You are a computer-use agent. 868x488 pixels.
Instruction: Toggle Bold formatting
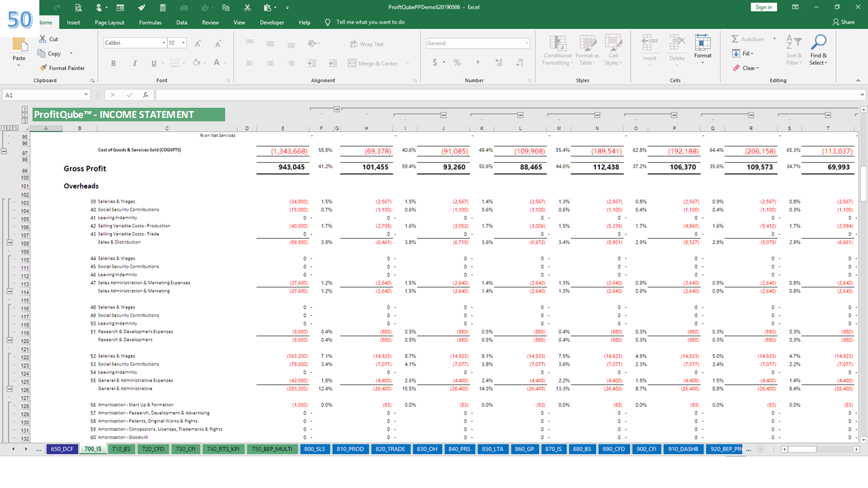(113, 63)
